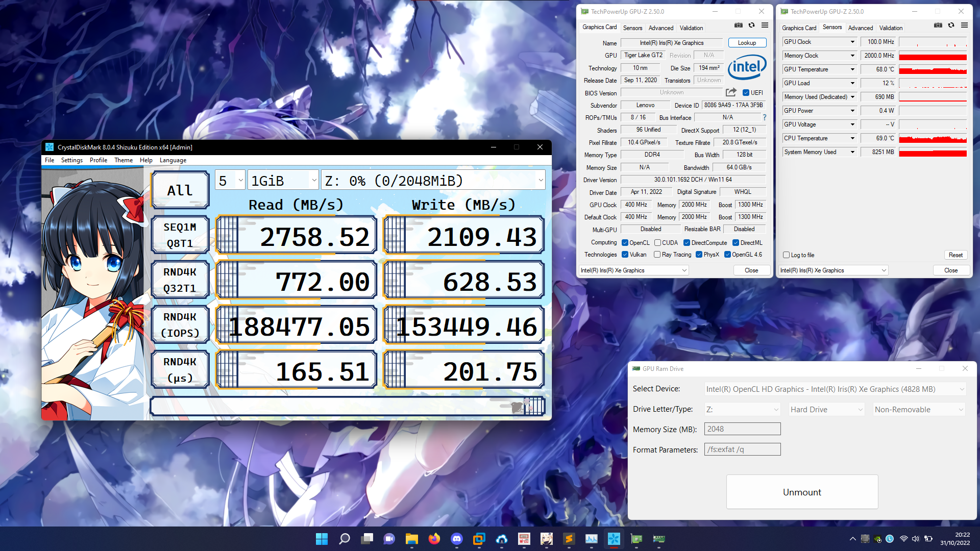980x551 pixels.
Task: Click CPU Temperature sensor graph
Action: coord(933,138)
